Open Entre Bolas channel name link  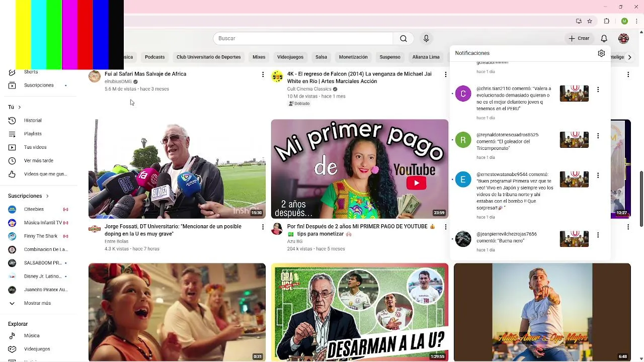coord(116,241)
